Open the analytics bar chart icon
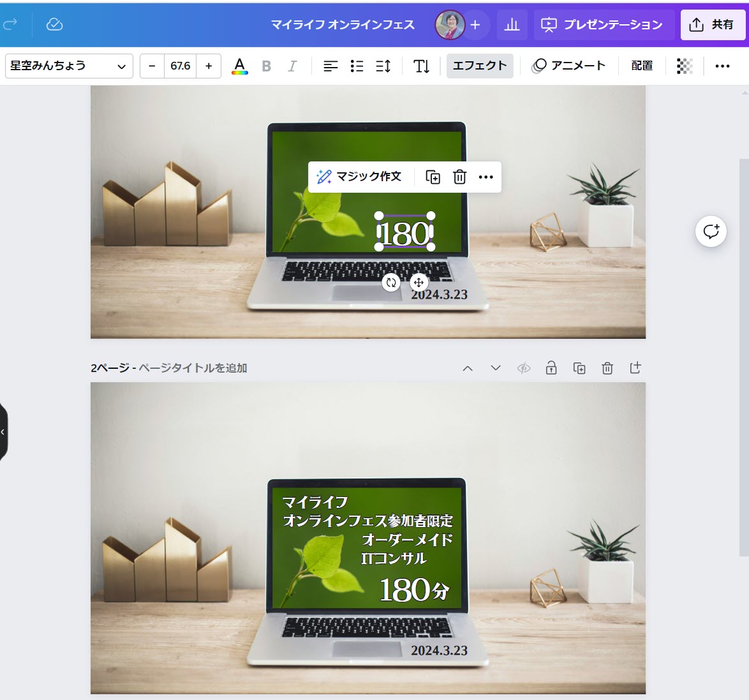The height and width of the screenshot is (700, 749). point(512,25)
